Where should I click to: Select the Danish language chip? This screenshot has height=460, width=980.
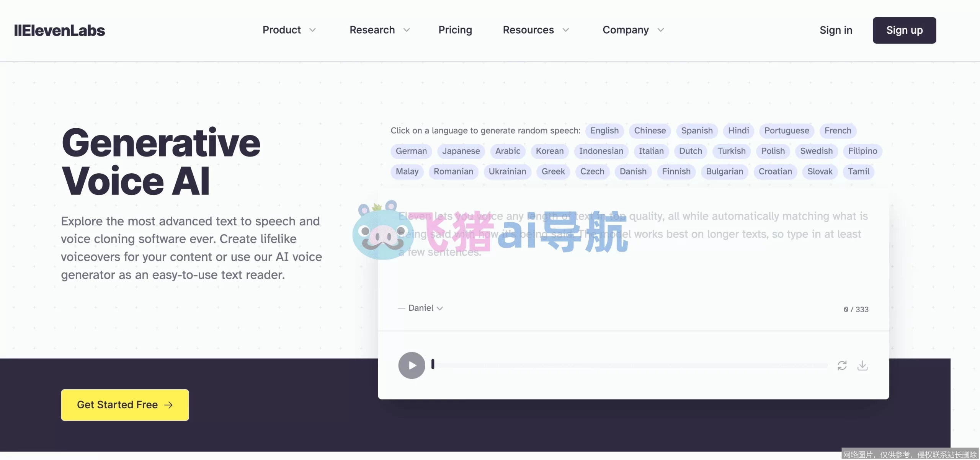point(633,171)
